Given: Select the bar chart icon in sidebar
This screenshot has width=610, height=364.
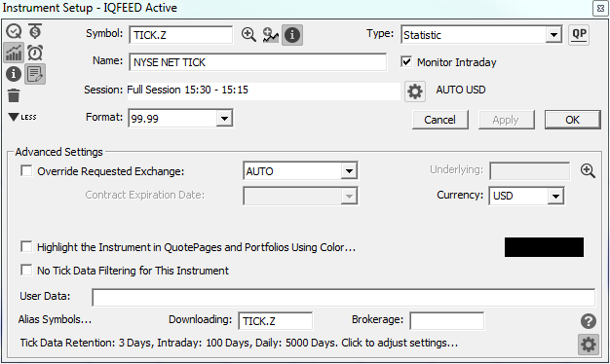Looking at the screenshot, I should coord(14,53).
